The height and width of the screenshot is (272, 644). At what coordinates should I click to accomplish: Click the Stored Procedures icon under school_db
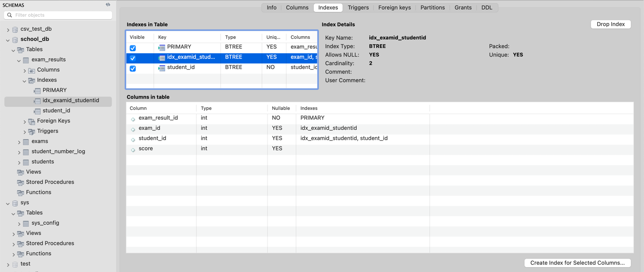(x=20, y=183)
